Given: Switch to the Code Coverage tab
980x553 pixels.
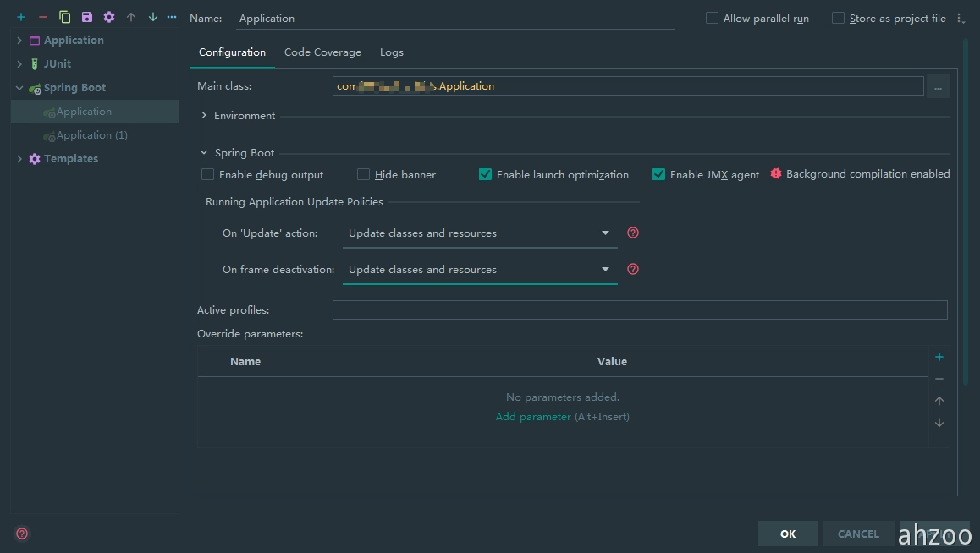Looking at the screenshot, I should coord(322,52).
